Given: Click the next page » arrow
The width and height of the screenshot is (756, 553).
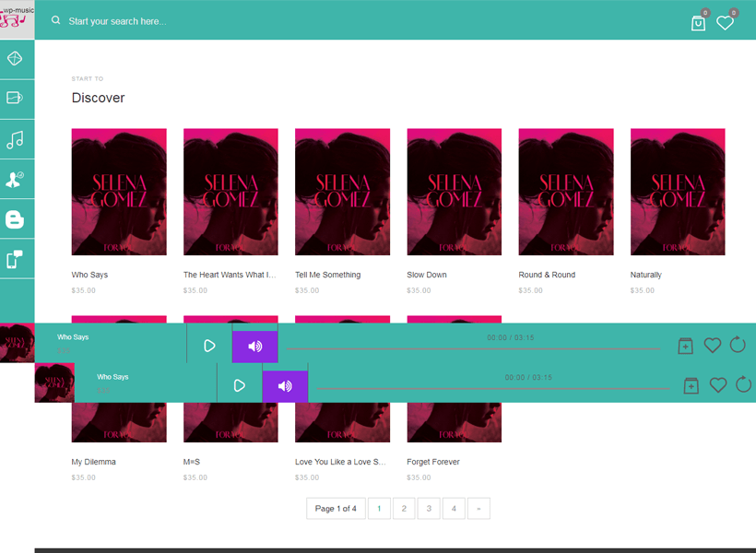Looking at the screenshot, I should pos(478,508).
